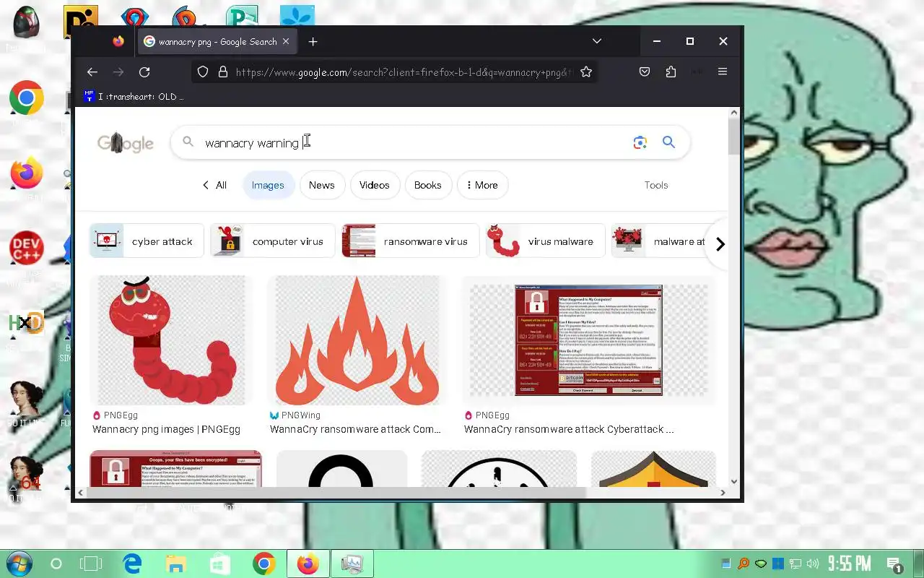The width and height of the screenshot is (924, 578).
Task: Open the Chrome desktop shortcut
Action: (27, 98)
